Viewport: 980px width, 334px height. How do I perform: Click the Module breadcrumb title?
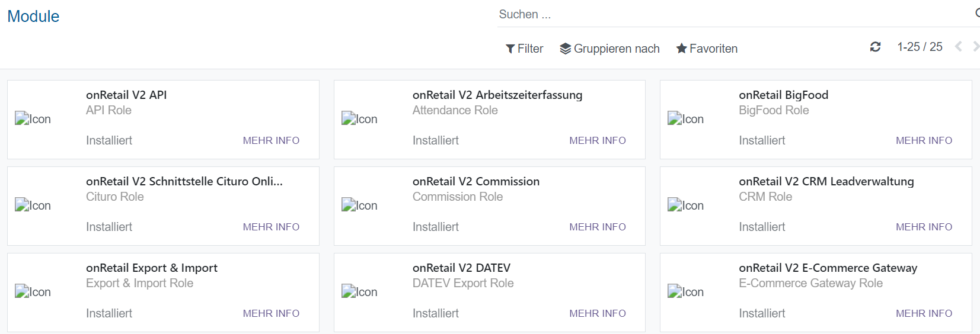pos(33,17)
